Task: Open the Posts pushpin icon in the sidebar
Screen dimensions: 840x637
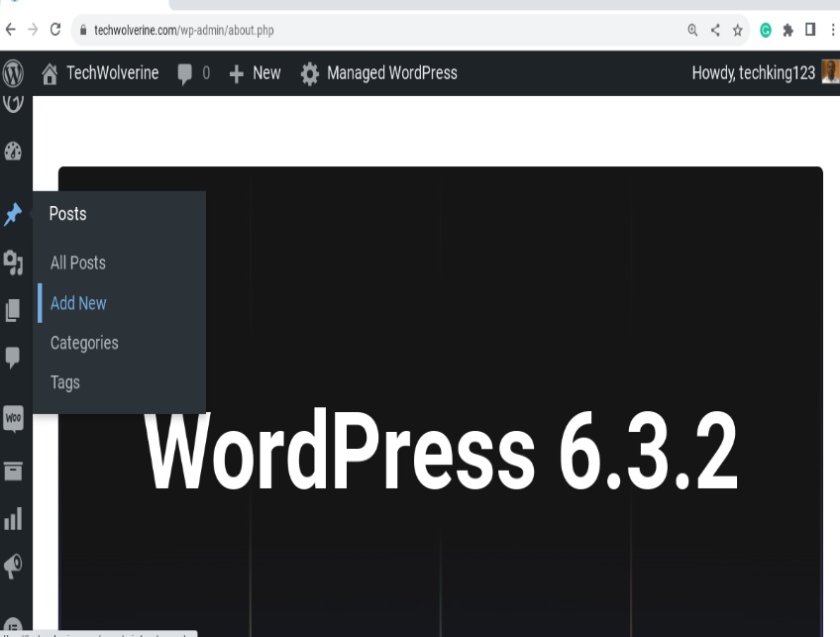Action: pos(13,214)
